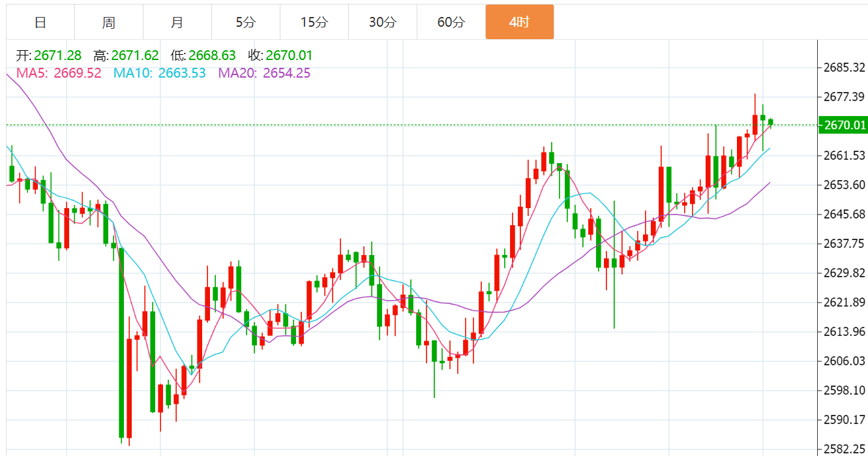Open the 60分 chart tab
Image resolution: width=868 pixels, height=456 pixels.
coord(451,22)
